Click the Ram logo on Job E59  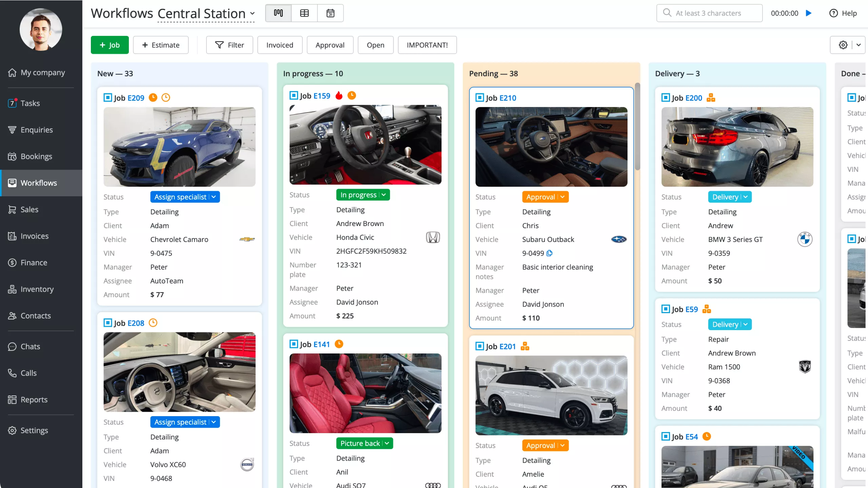805,367
